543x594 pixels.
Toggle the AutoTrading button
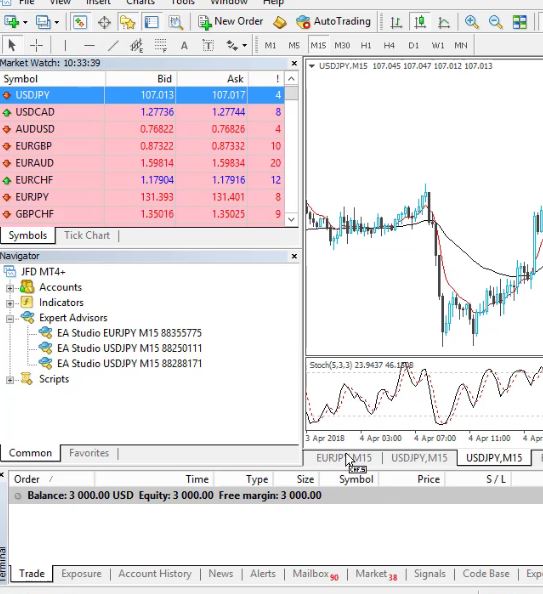(333, 22)
